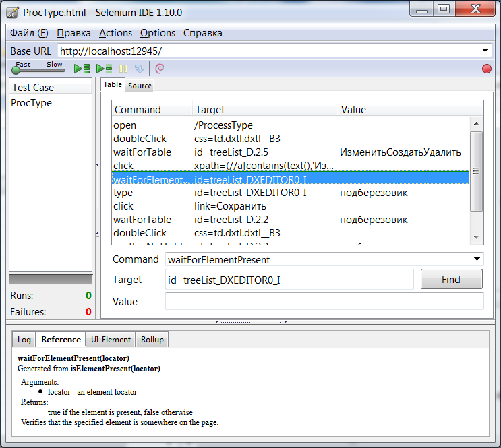
Task: Toggle the red Record button
Action: click(x=487, y=69)
